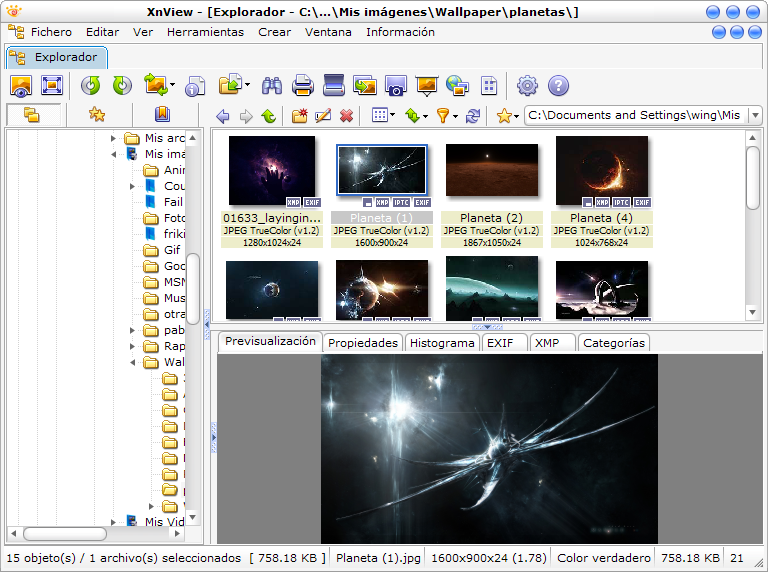Viewport: 768px width, 572px height.
Task: Collapse the Mis imágenes tree node
Action: point(113,155)
